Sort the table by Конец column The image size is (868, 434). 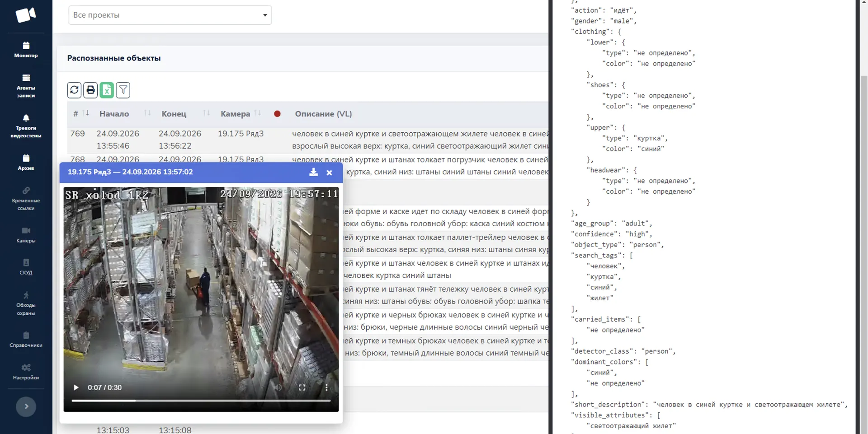click(x=185, y=113)
